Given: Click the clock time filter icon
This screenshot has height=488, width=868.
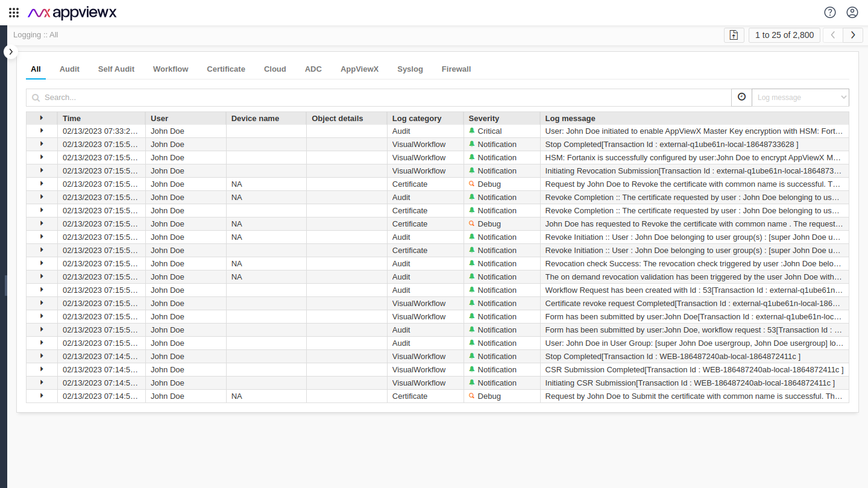Looking at the screenshot, I should (x=741, y=97).
